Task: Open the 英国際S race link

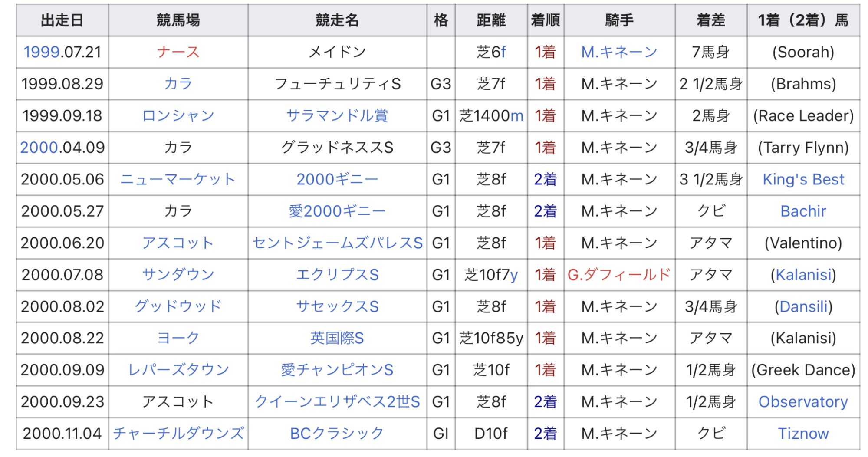Action: 337,338
